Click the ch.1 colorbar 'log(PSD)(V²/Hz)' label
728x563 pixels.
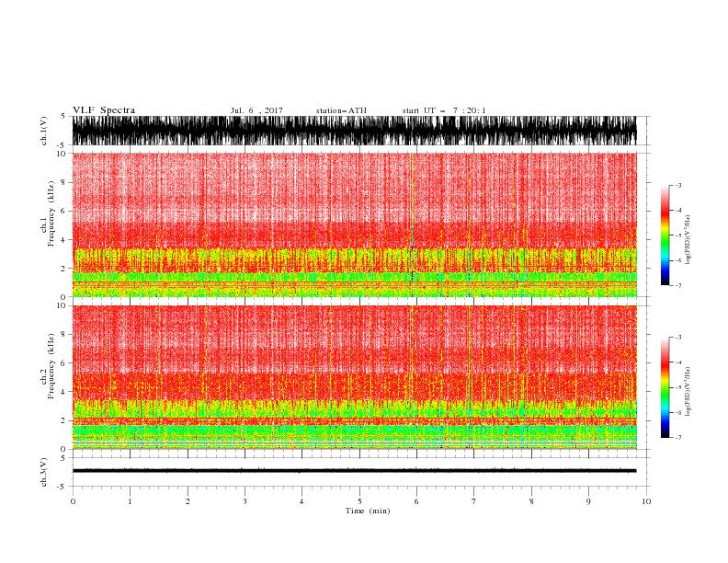coord(688,240)
